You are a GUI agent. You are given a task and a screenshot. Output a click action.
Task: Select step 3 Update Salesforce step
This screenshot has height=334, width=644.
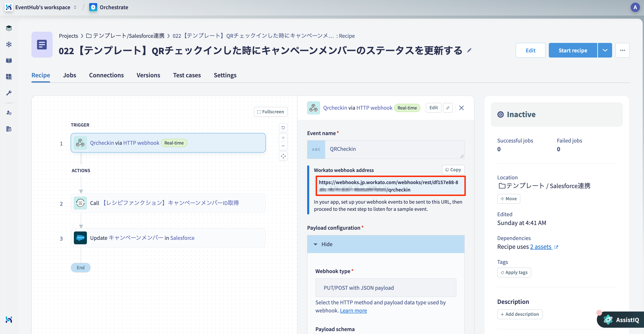pos(168,238)
